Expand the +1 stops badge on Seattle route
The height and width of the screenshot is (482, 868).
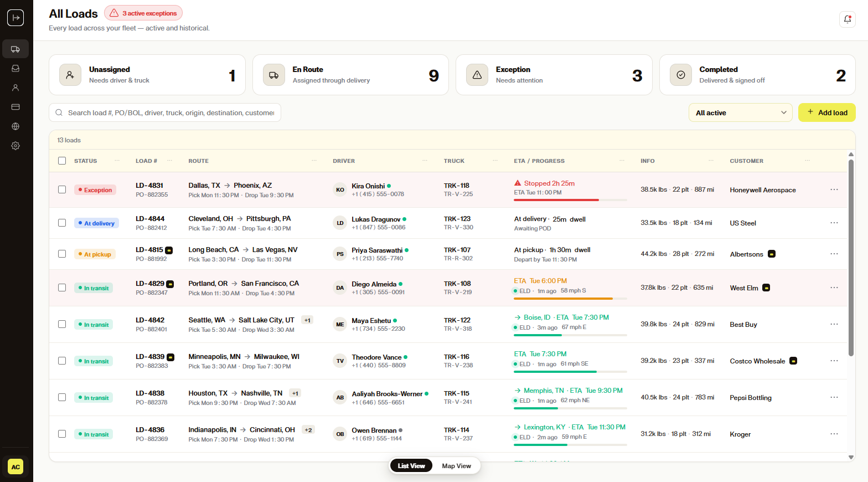point(307,320)
